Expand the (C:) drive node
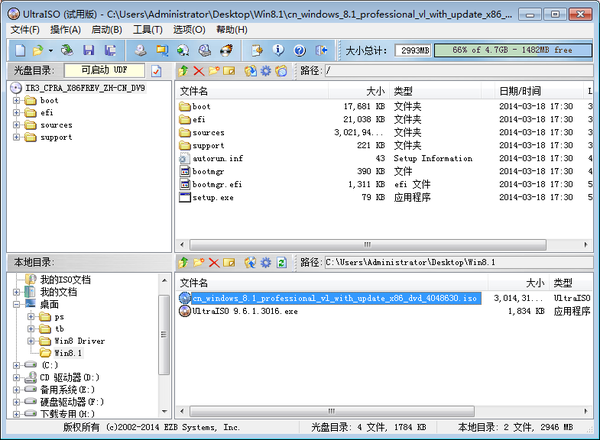The height and width of the screenshot is (440, 600). click(16, 365)
